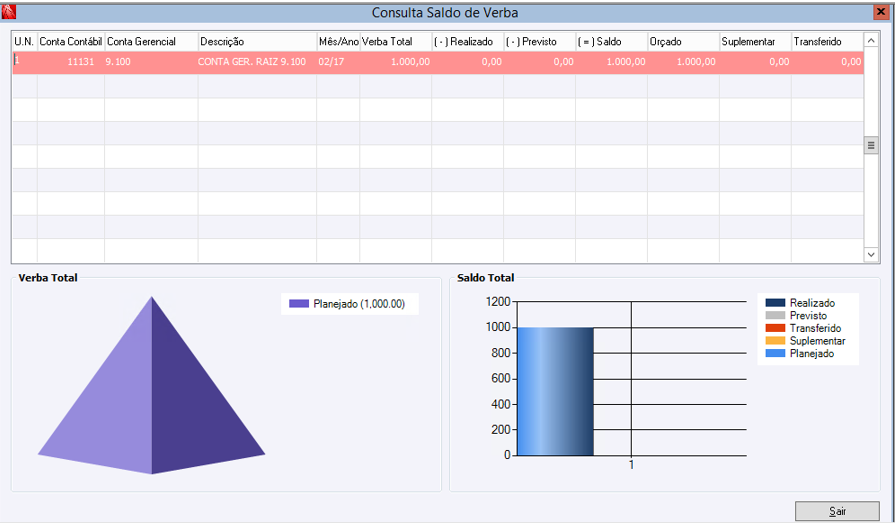Click the Planejado blue legend swatch
The width and height of the screenshot is (895, 527).
775,353
